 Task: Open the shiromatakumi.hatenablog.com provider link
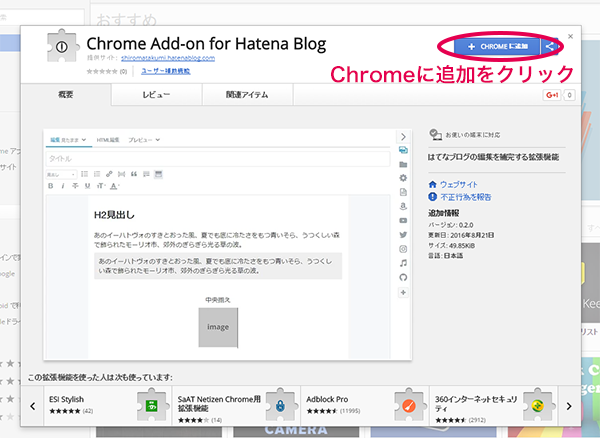pos(168,58)
